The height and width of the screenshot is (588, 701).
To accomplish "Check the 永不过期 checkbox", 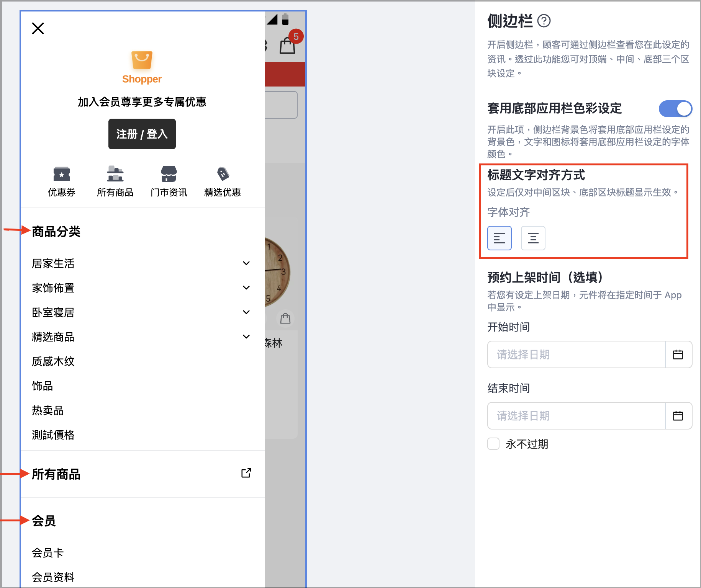I will [493, 444].
